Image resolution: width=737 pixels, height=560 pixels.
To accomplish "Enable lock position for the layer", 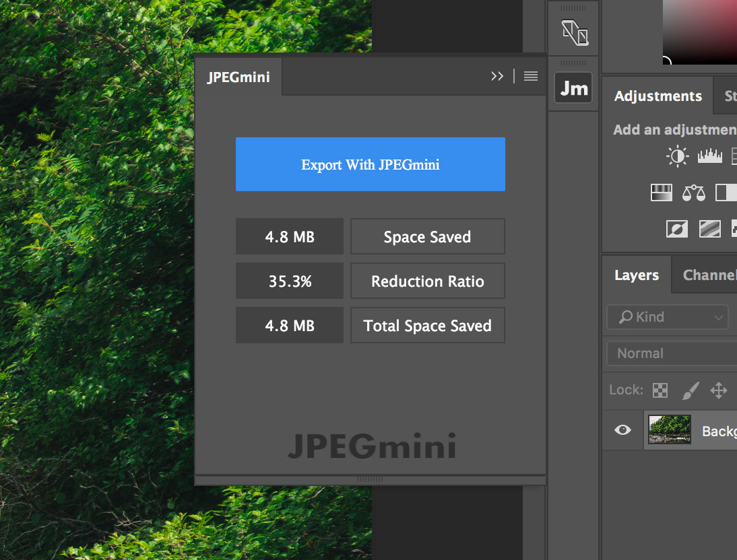I will coord(719,390).
